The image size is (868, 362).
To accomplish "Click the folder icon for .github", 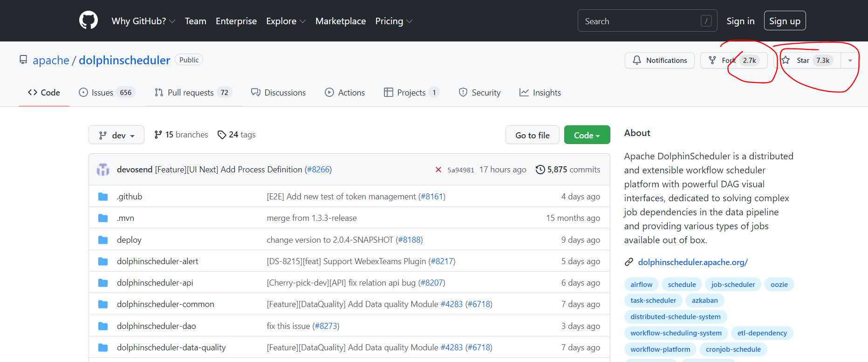I will [103, 197].
